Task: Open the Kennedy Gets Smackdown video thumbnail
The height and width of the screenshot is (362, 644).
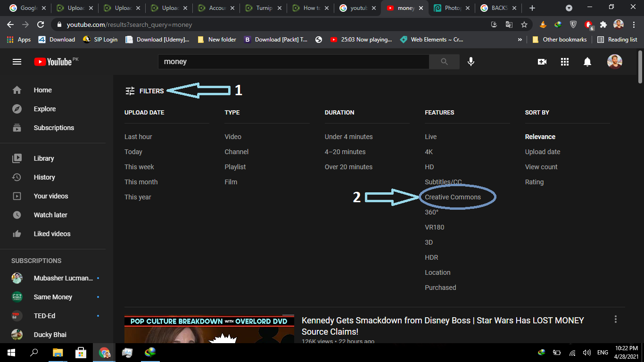Action: click(209, 329)
